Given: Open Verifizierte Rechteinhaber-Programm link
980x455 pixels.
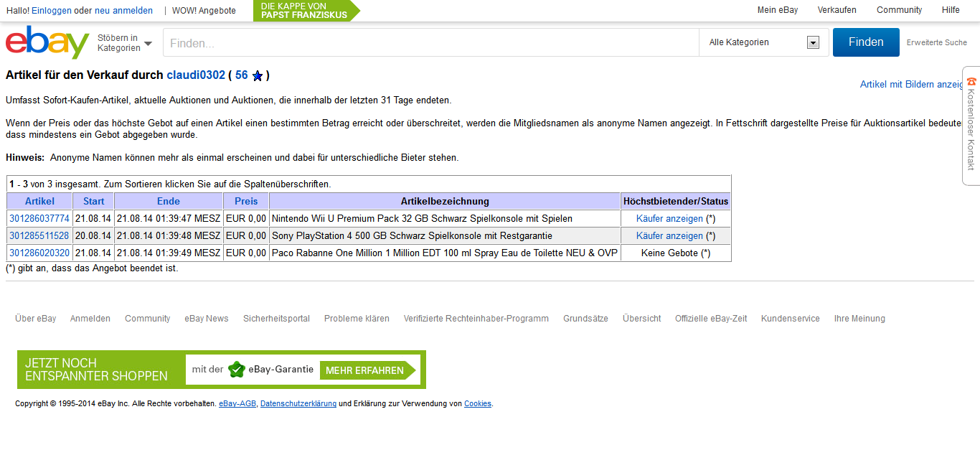Looking at the screenshot, I should 476,319.
